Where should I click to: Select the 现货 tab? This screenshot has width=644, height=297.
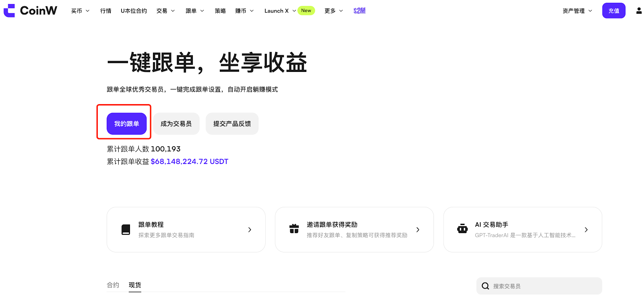[x=135, y=285]
